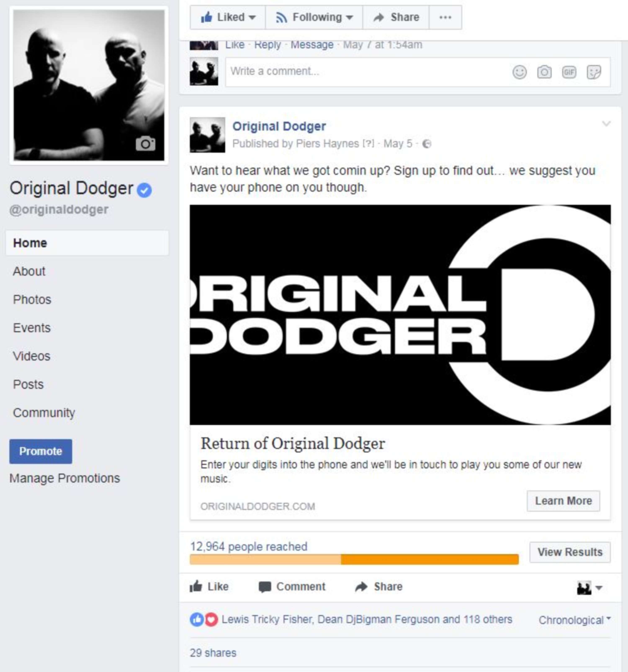Screen dimensions: 628x672
Task: Open the Chronological sort dropdown
Action: 575,620
